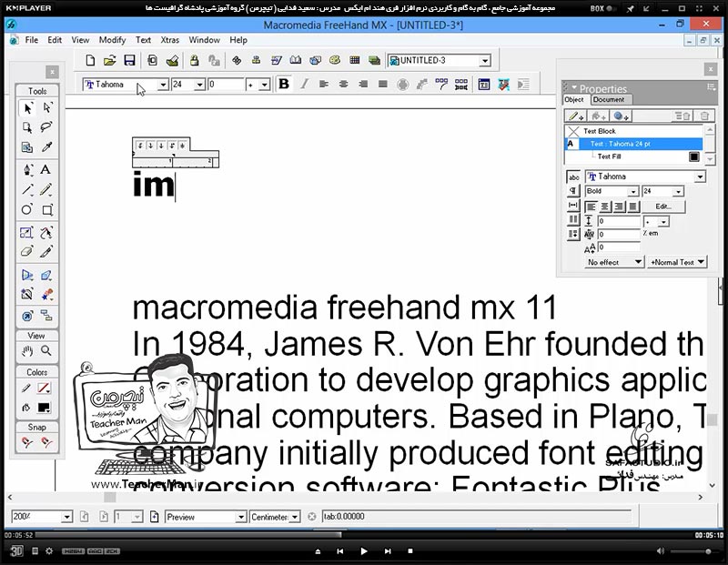Select the Zoom magnifier tool
The height and width of the screenshot is (565, 728).
point(46,351)
